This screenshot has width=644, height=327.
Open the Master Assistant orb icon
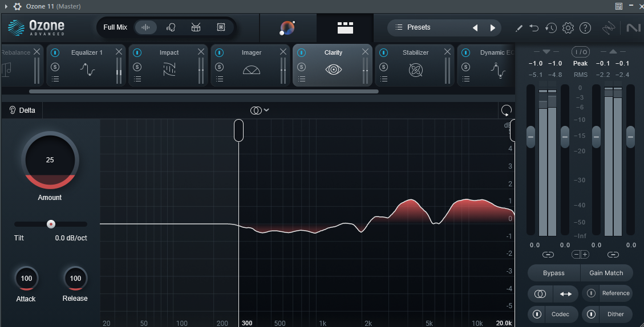click(287, 27)
